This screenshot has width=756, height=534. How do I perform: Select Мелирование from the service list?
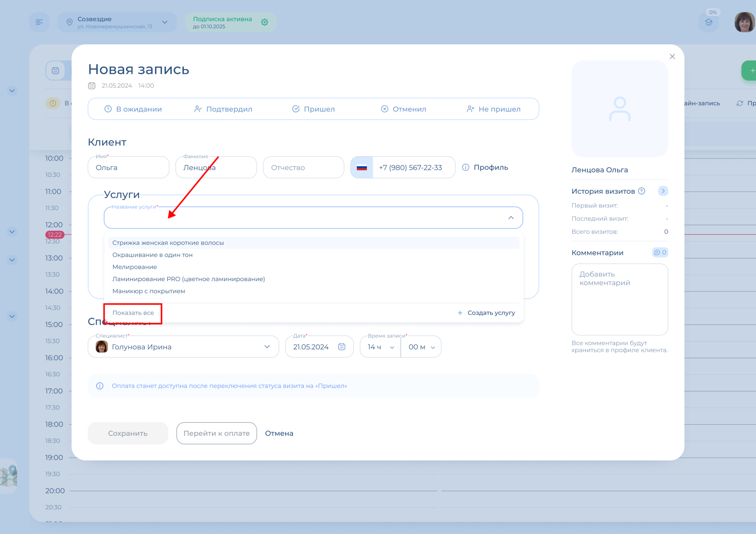click(x=135, y=267)
